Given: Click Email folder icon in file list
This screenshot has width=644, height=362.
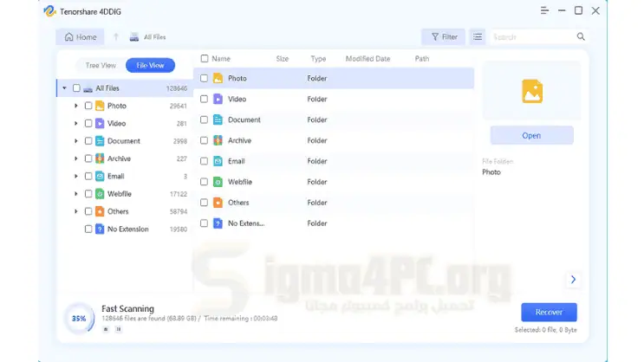Looking at the screenshot, I should coord(218,161).
